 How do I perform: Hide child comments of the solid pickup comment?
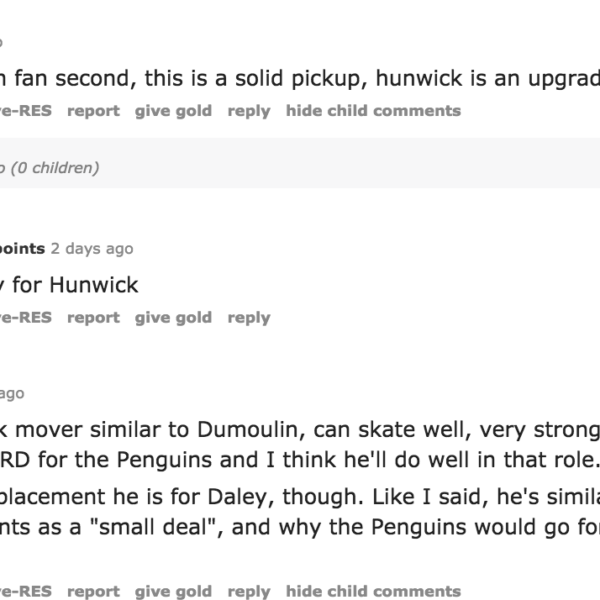pos(373,111)
